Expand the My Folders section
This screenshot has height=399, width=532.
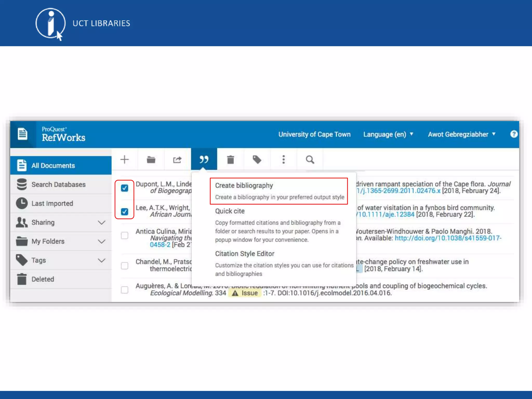102,242
